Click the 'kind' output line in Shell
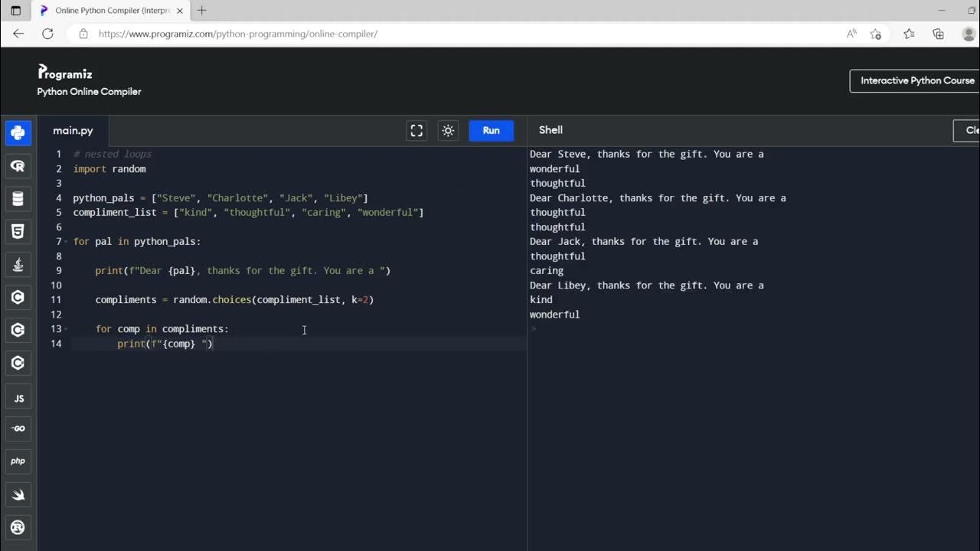Image resolution: width=980 pixels, height=551 pixels. 541,300
